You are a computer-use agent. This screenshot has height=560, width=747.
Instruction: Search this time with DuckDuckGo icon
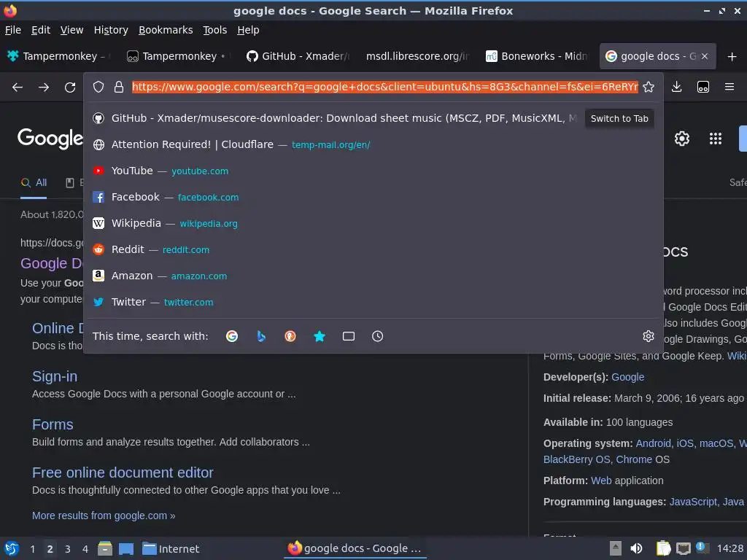pyautogui.click(x=290, y=336)
